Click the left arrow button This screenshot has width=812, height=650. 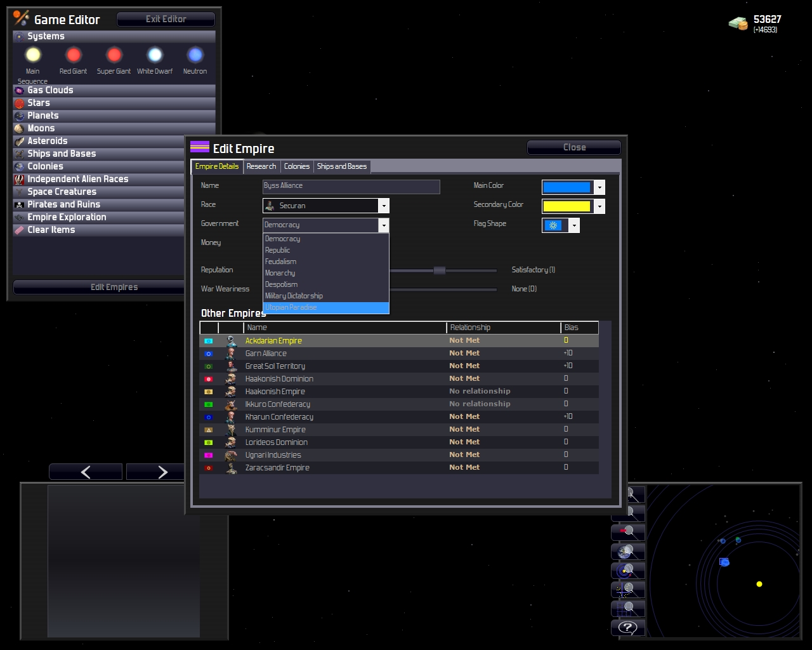86,472
